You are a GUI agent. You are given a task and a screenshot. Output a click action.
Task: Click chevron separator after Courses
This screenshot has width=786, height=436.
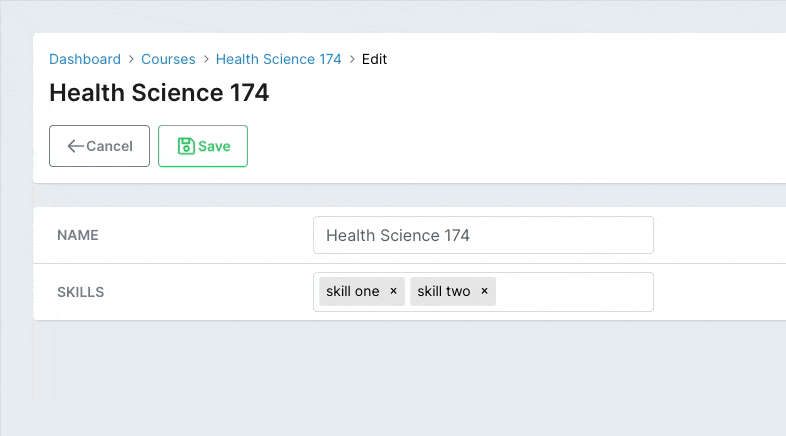[x=206, y=59]
